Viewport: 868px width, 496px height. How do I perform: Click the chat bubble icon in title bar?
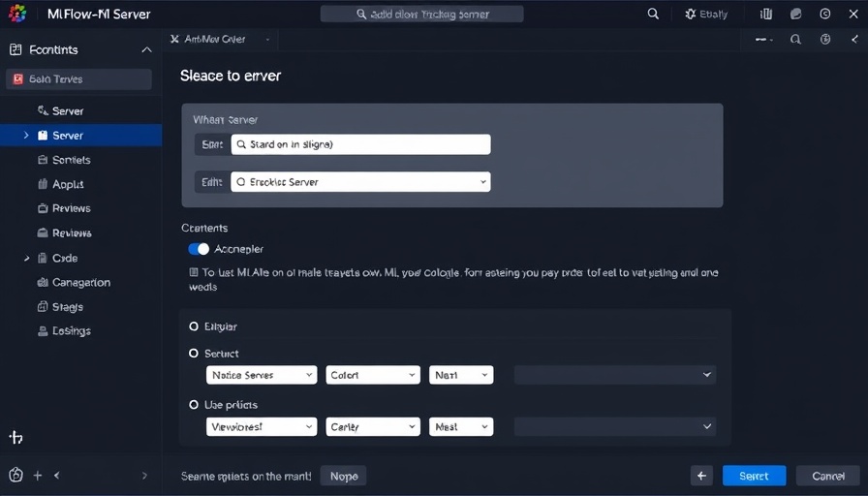(796, 14)
